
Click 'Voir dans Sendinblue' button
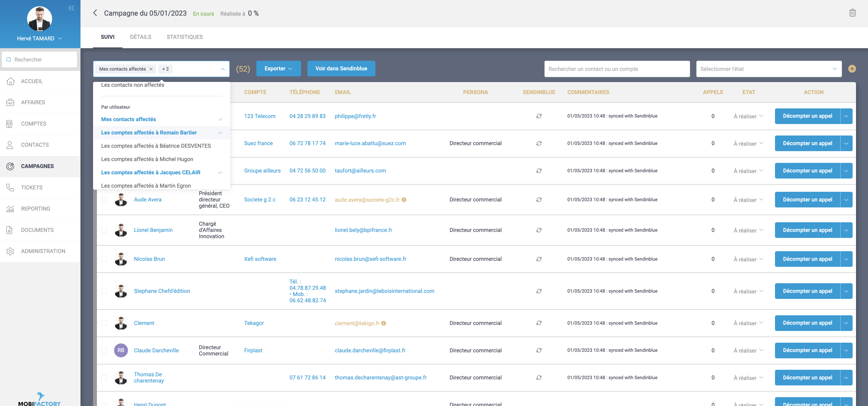click(x=341, y=68)
